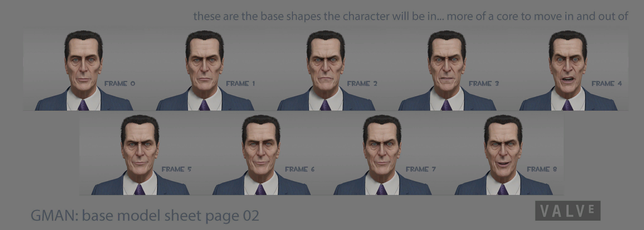Click the Frame 6 slight-smile face render
This screenshot has height=230, width=644.
pos(261,155)
